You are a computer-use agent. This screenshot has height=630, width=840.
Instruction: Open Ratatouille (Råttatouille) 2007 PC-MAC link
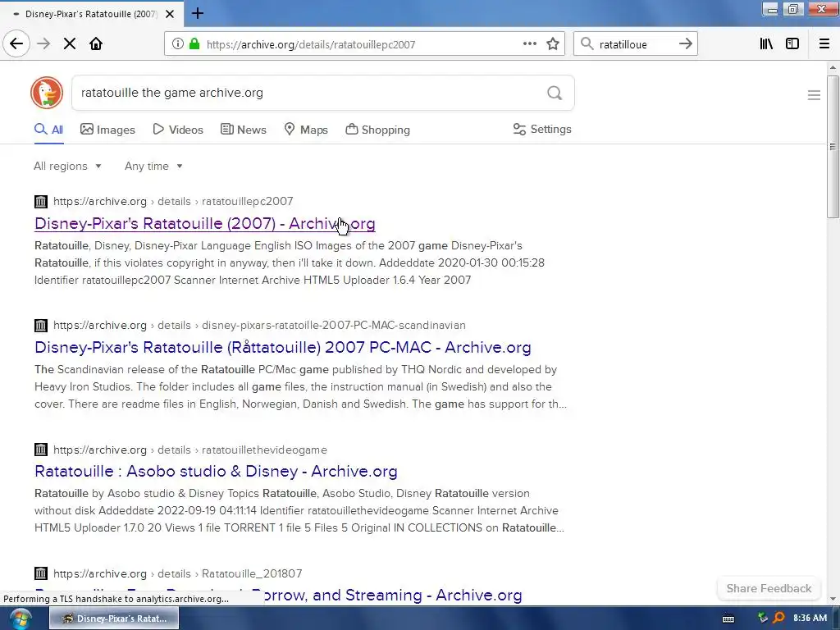(x=283, y=347)
